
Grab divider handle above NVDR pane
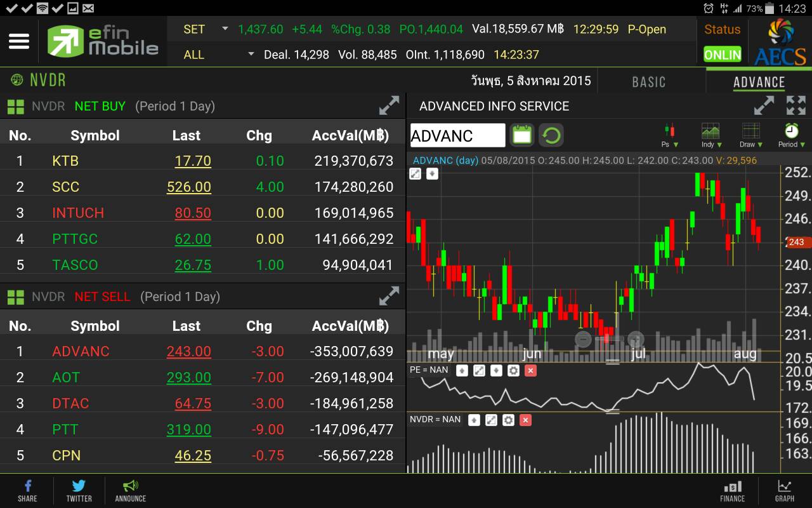pyautogui.click(x=612, y=412)
